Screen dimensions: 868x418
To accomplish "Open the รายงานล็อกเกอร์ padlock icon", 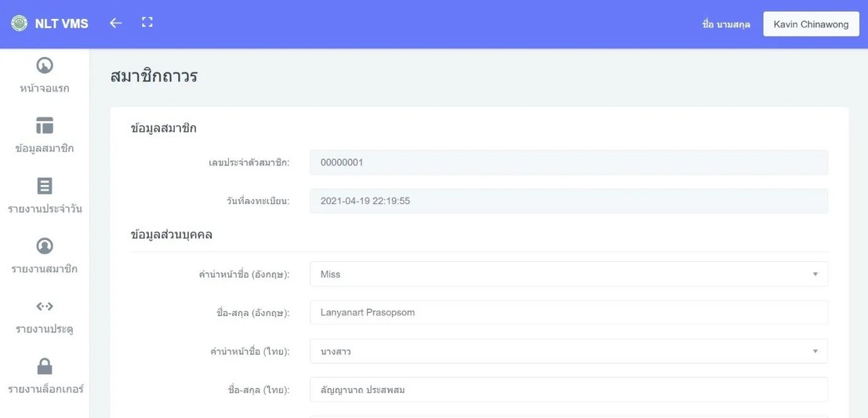I will pyautogui.click(x=45, y=366).
